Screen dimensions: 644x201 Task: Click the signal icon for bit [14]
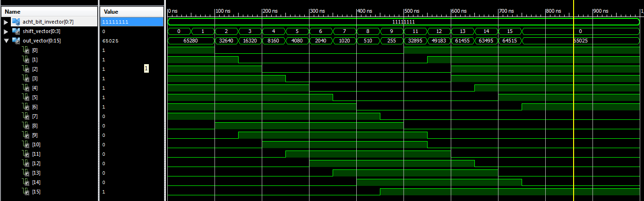coord(26,182)
